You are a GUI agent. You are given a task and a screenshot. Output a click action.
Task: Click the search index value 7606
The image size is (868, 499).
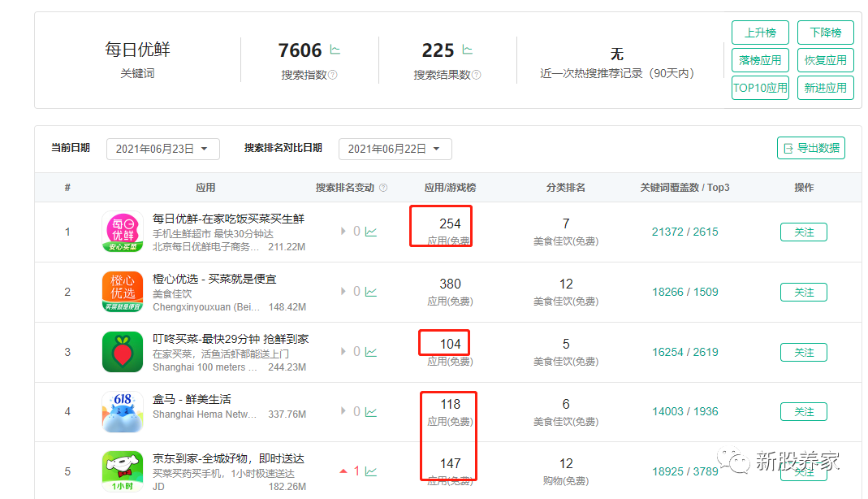[300, 50]
